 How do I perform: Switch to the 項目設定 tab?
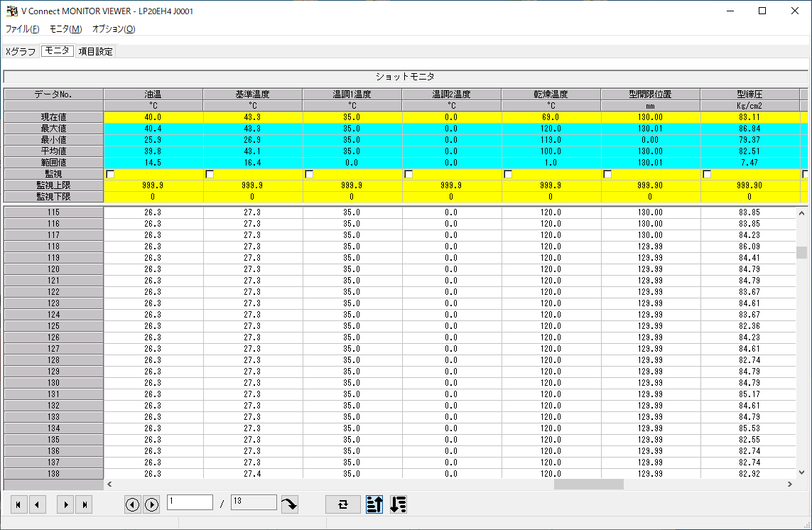click(95, 51)
